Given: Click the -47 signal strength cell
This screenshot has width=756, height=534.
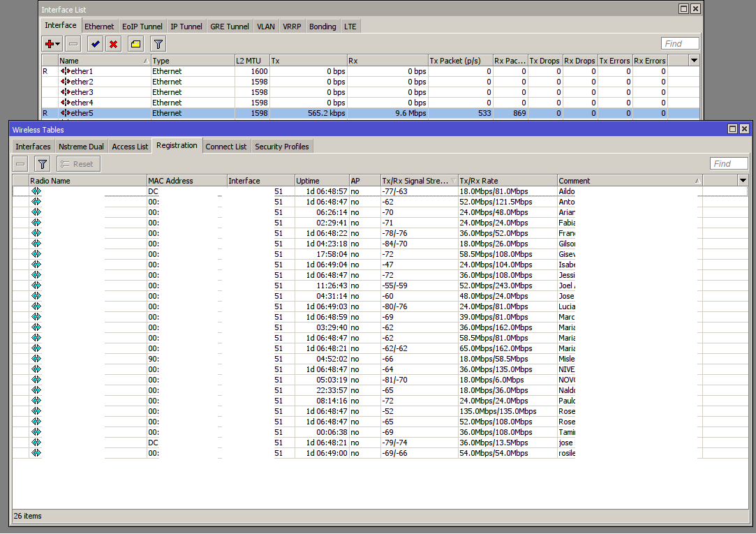Looking at the screenshot, I should [x=419, y=265].
